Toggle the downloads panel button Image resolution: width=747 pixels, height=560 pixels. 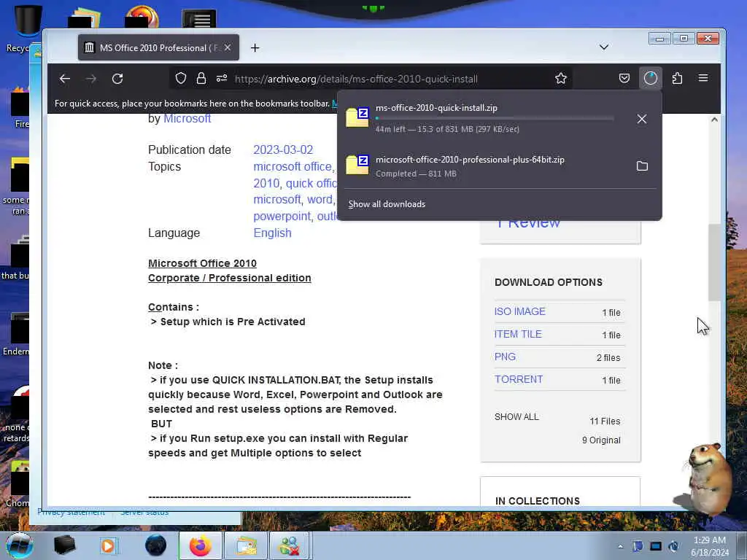coord(650,78)
